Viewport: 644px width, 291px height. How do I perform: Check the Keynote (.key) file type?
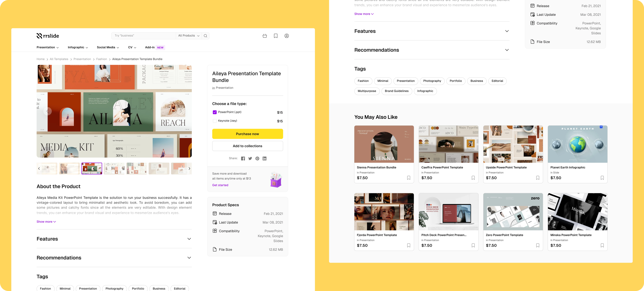click(215, 121)
